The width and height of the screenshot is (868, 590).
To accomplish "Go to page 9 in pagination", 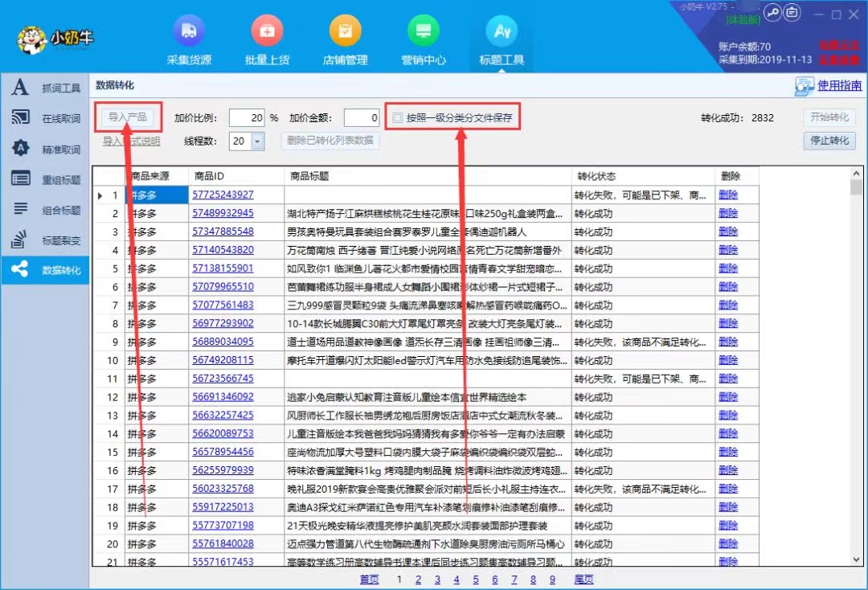I will [x=552, y=580].
